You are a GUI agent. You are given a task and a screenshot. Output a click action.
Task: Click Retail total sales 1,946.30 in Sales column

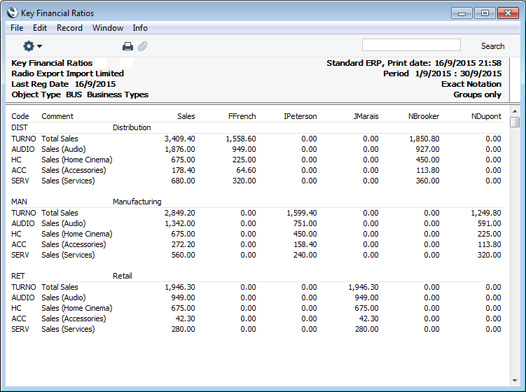180,287
